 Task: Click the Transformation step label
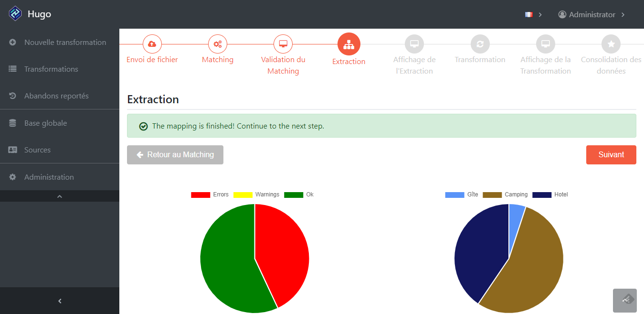480,60
